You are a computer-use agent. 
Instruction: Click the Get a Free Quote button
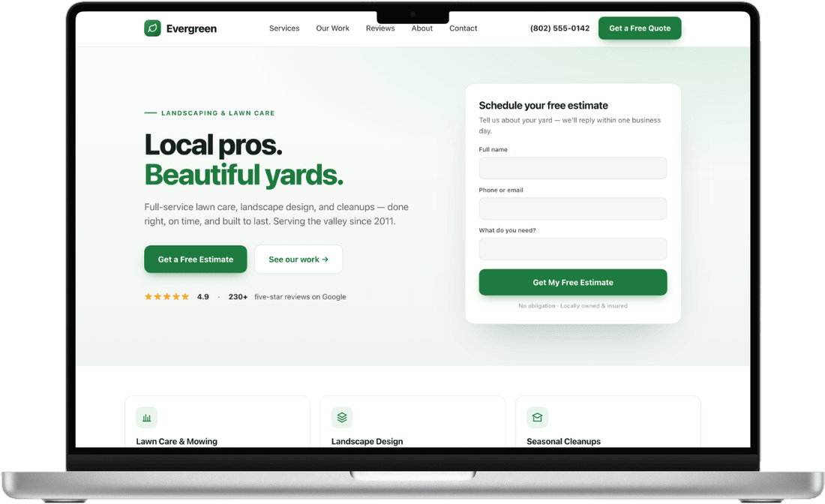(640, 28)
